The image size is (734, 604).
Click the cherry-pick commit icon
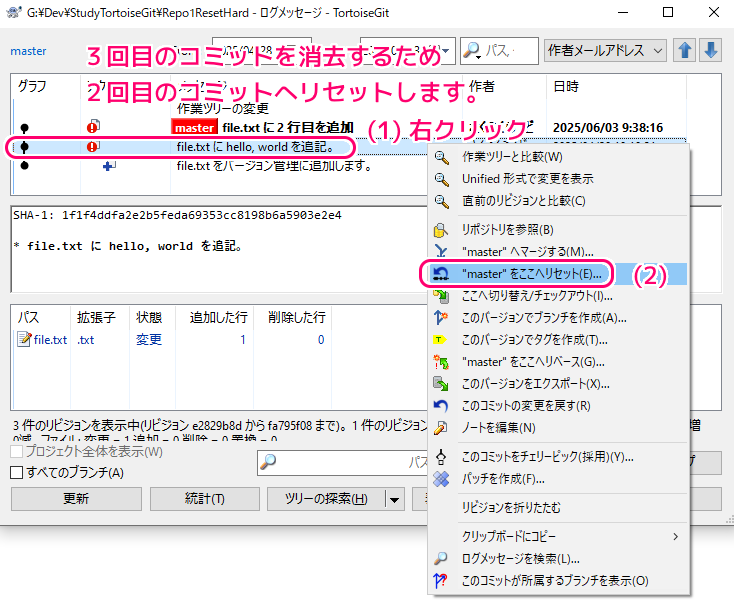click(441, 457)
